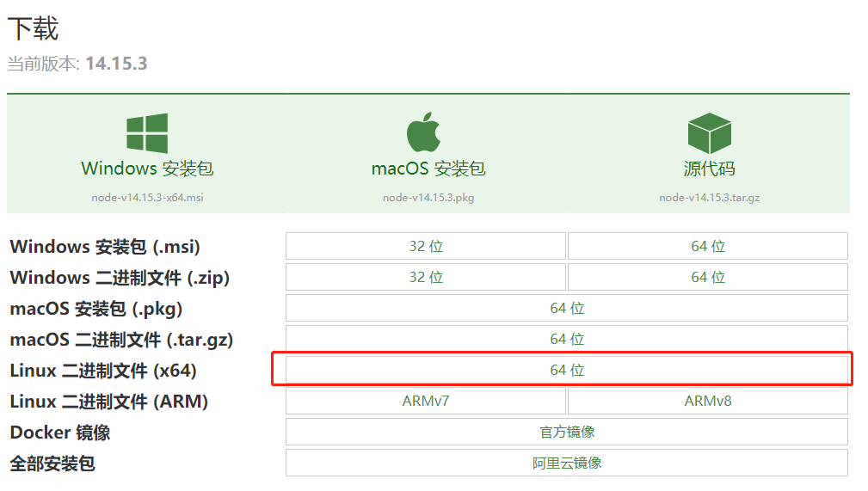Click the green Windows logo icon
Image resolution: width=868 pixels, height=491 pixels.
(147, 132)
